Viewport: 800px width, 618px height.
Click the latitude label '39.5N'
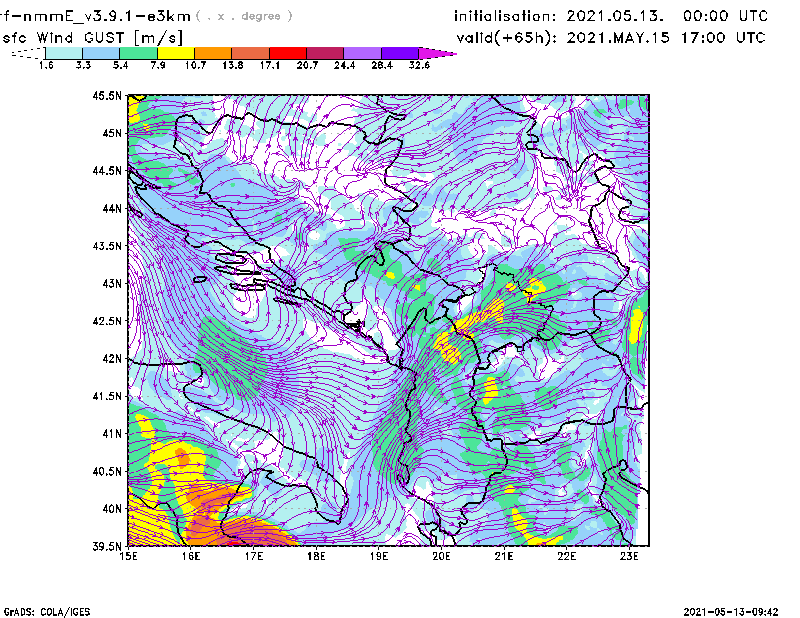pos(107,546)
